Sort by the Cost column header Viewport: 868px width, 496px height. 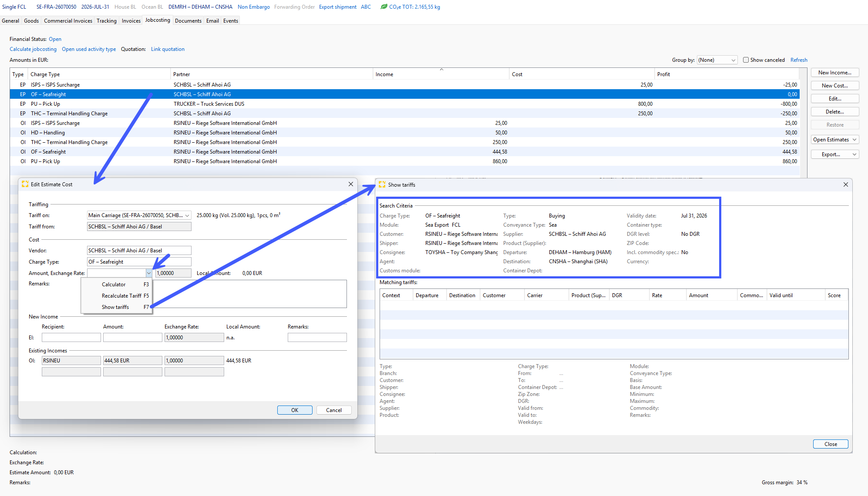pyautogui.click(x=582, y=74)
